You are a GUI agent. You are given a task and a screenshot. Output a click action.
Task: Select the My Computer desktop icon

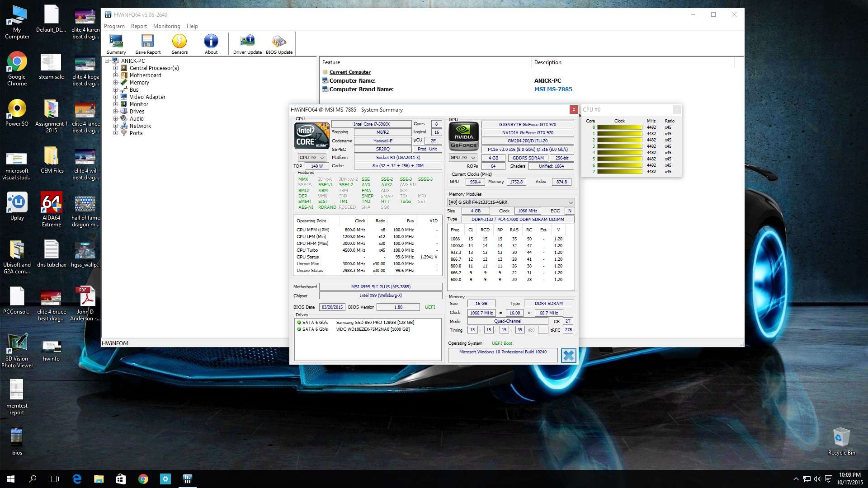[x=17, y=23]
